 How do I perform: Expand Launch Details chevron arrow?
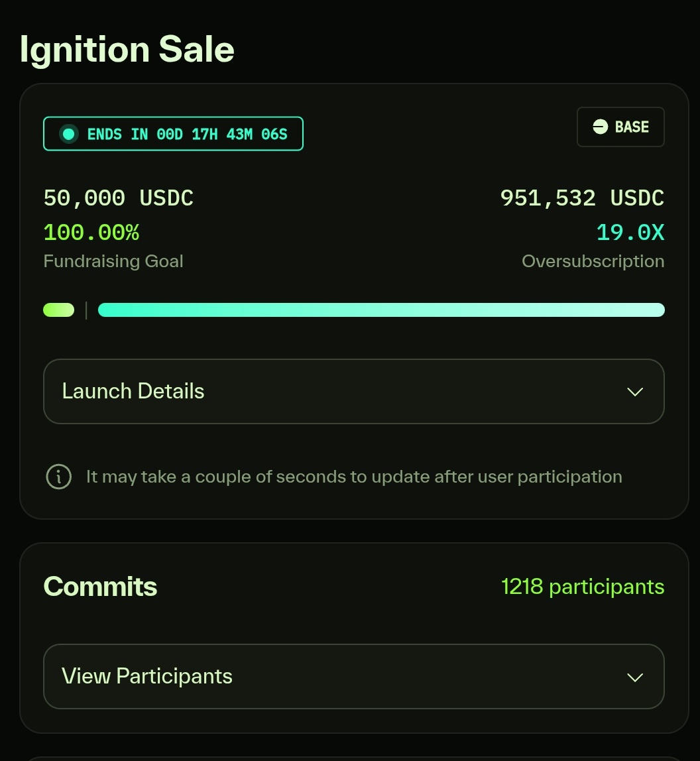(x=635, y=392)
